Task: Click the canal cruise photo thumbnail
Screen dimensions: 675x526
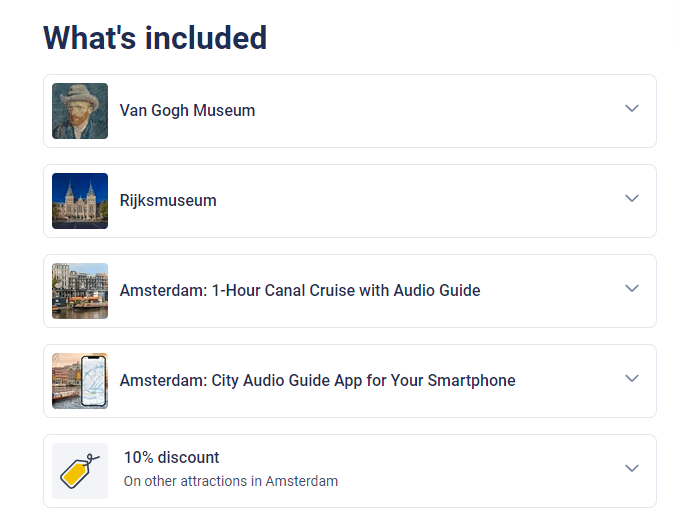Action: 80,291
